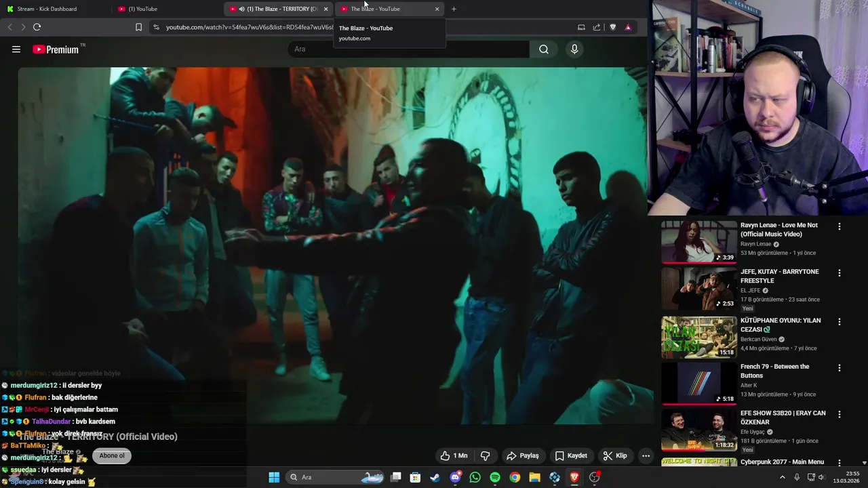Click the address bar URL
Image resolution: width=868 pixels, height=488 pixels.
(250, 27)
